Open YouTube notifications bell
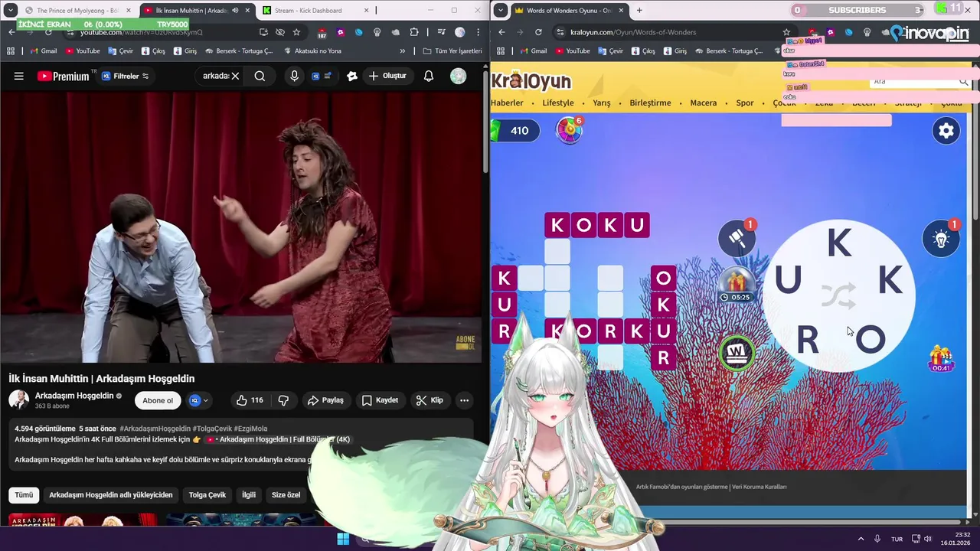Image resolution: width=980 pixels, height=551 pixels. (x=429, y=76)
